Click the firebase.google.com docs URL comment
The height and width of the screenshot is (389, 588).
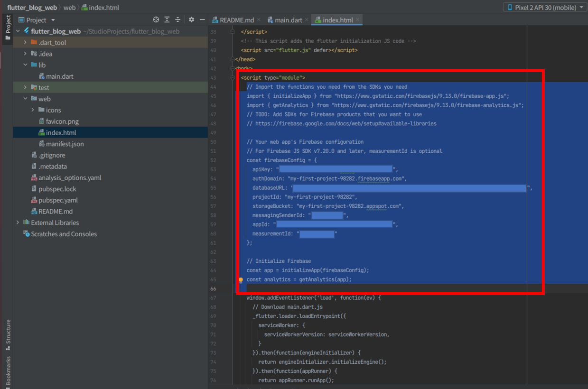345,123
